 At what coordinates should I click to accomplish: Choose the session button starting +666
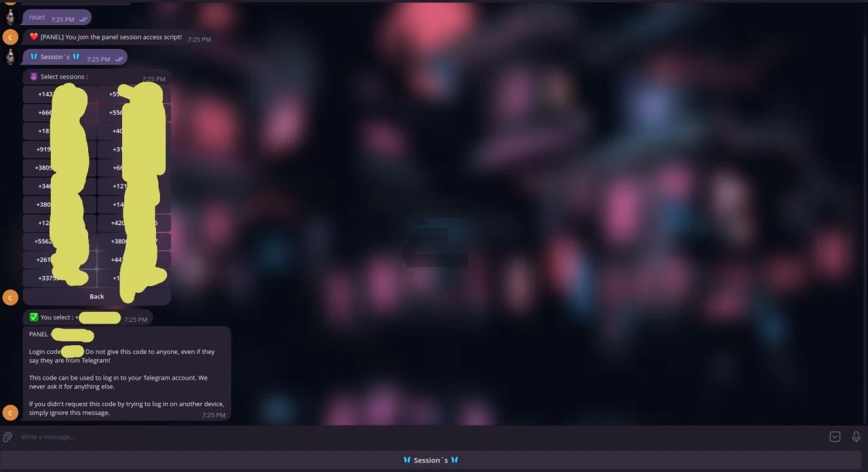point(60,113)
